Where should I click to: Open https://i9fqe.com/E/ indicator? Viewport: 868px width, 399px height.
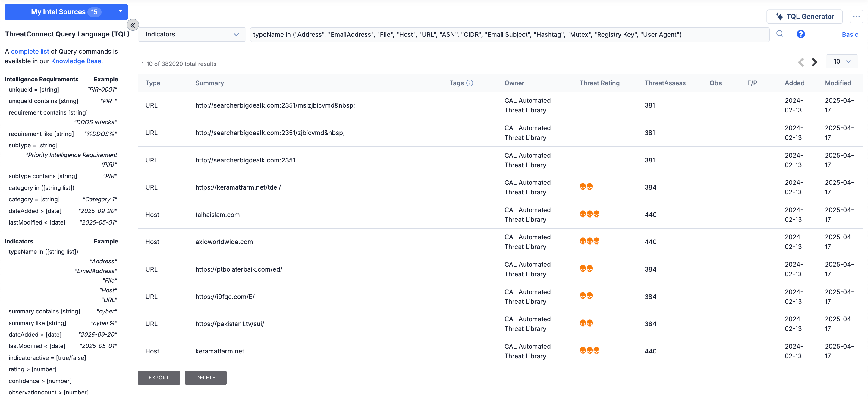(225, 297)
